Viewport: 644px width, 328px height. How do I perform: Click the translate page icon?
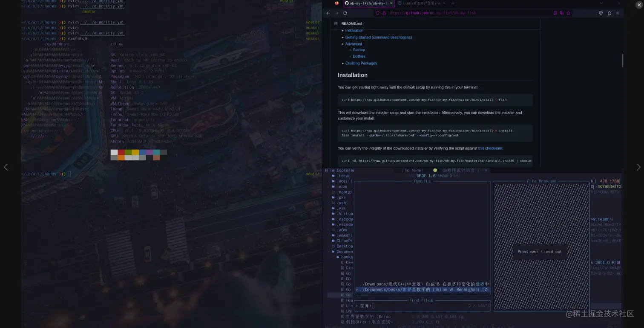tap(561, 13)
